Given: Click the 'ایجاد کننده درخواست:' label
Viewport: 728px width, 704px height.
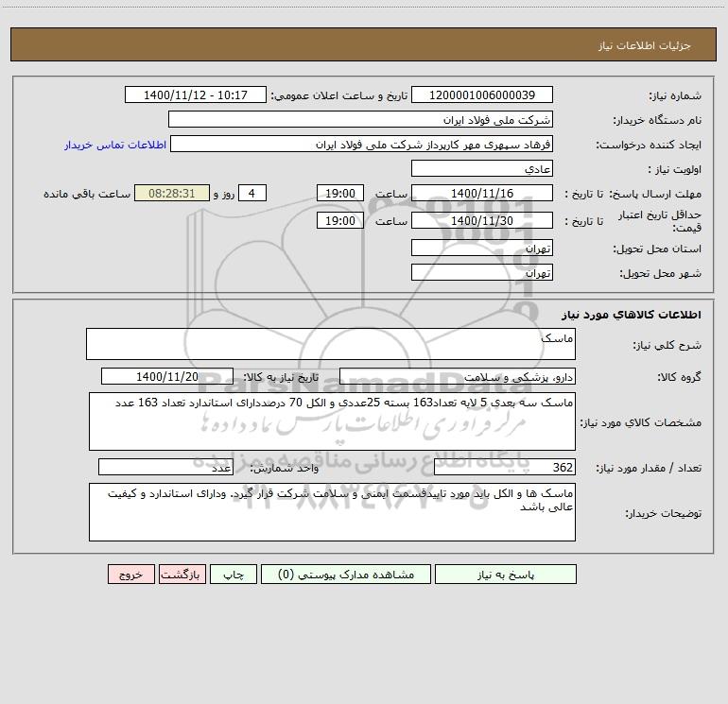Looking at the screenshot, I should 649,146.
